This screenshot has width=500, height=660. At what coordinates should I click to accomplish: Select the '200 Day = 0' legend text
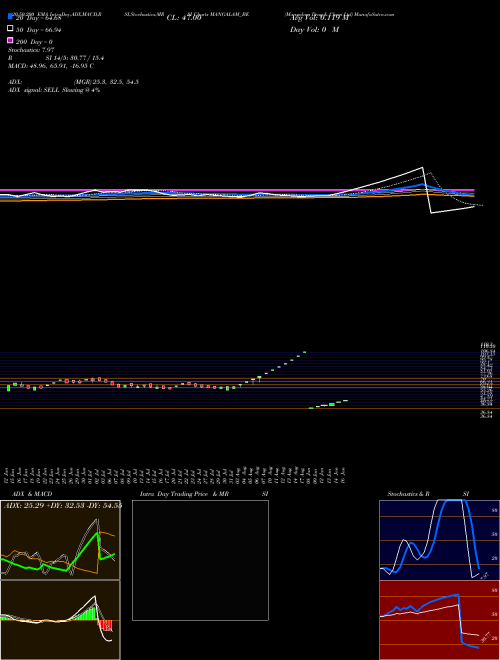coord(34,42)
